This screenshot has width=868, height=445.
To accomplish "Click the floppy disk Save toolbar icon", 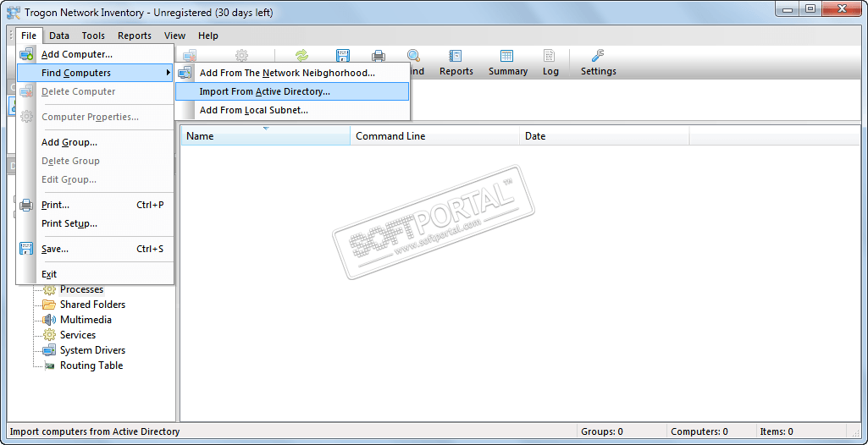I will tap(343, 55).
